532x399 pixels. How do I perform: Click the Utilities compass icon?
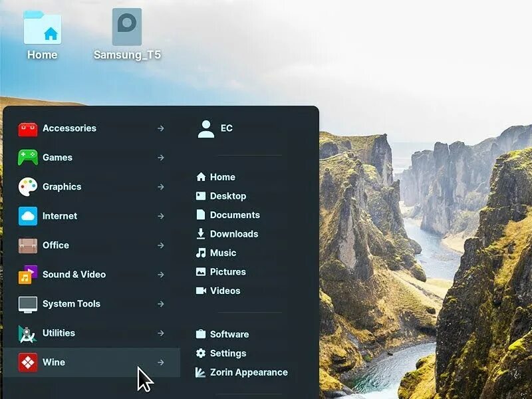pyautogui.click(x=28, y=333)
